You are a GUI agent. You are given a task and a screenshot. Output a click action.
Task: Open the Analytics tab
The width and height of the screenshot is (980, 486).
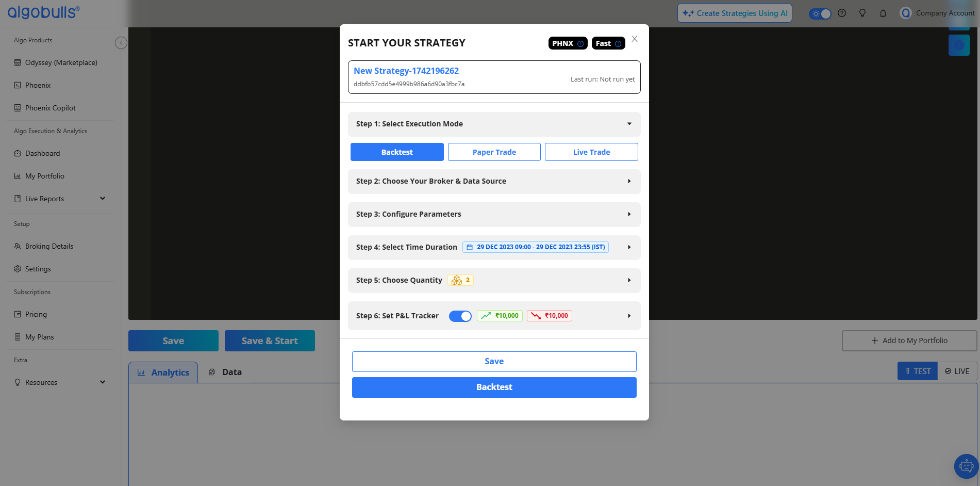(163, 372)
